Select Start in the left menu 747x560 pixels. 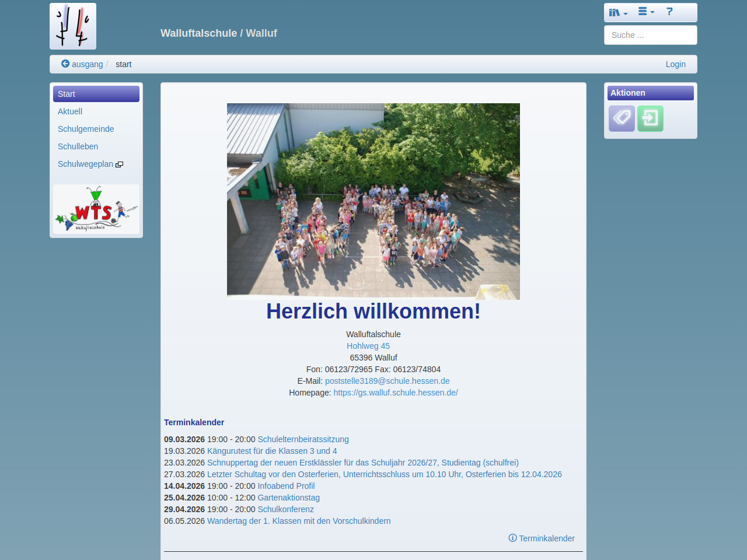[96, 94]
